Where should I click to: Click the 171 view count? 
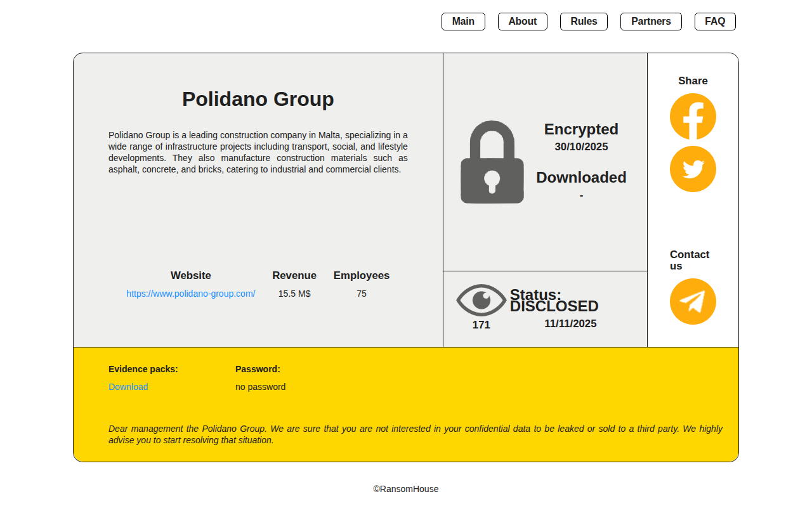[481, 325]
